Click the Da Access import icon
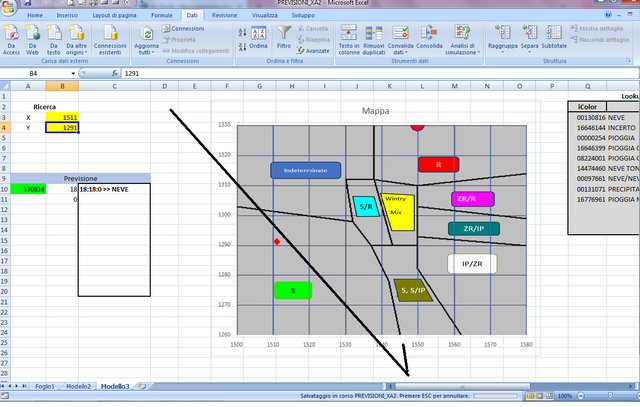 point(11,40)
